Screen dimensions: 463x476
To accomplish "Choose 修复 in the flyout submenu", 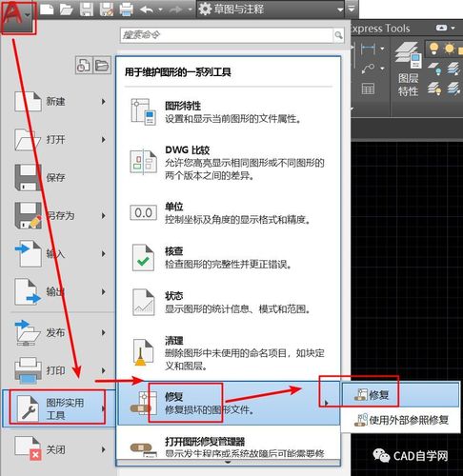I will (400, 394).
